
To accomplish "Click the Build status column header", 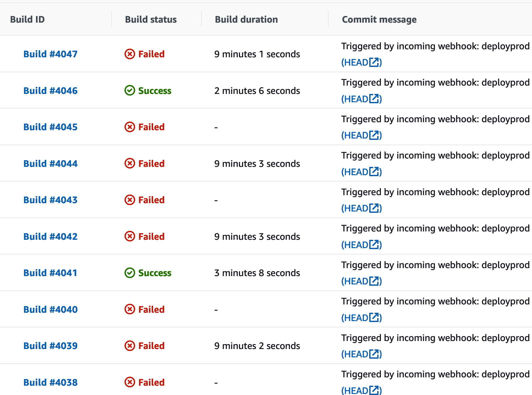I will 150,19.
